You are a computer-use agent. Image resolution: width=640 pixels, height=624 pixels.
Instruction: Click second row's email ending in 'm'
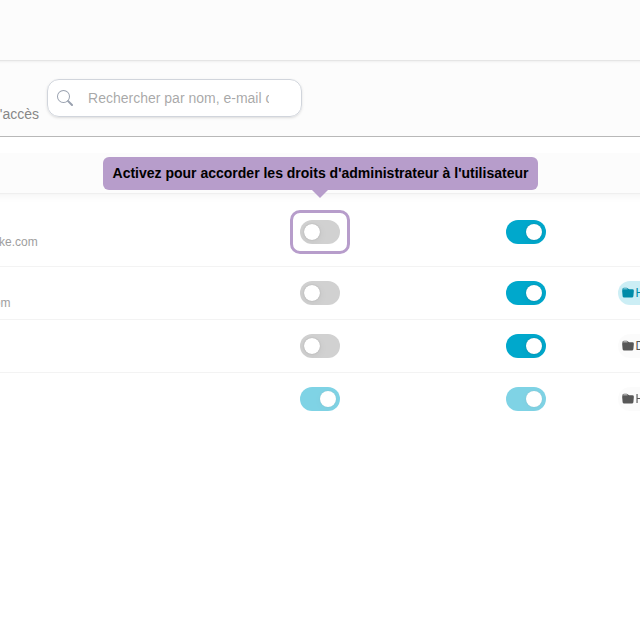click(x=5, y=303)
